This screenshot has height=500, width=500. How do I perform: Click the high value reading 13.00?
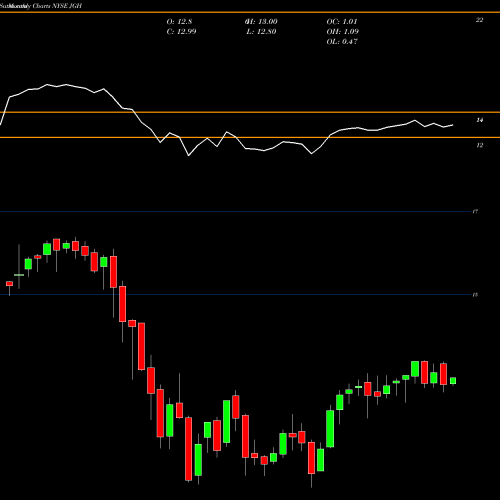click(261, 22)
